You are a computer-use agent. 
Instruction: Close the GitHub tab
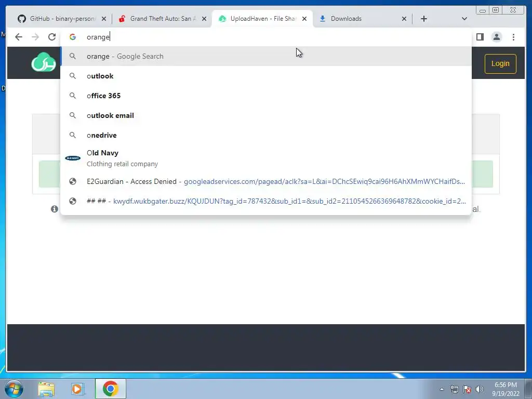[104, 19]
